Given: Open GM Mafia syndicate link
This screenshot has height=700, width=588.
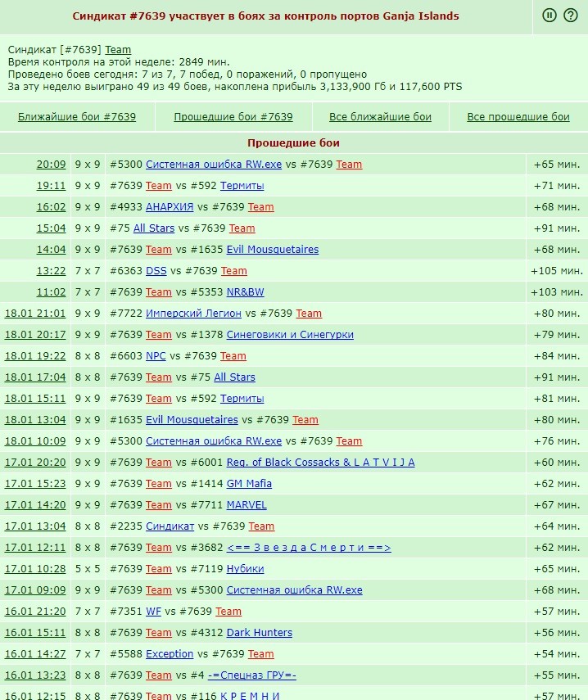Looking at the screenshot, I should (x=249, y=484).
